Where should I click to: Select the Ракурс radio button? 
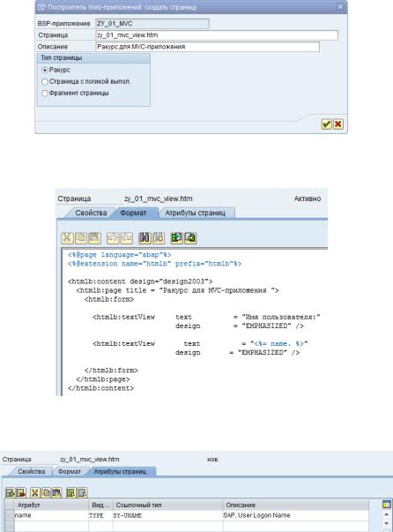coord(45,71)
